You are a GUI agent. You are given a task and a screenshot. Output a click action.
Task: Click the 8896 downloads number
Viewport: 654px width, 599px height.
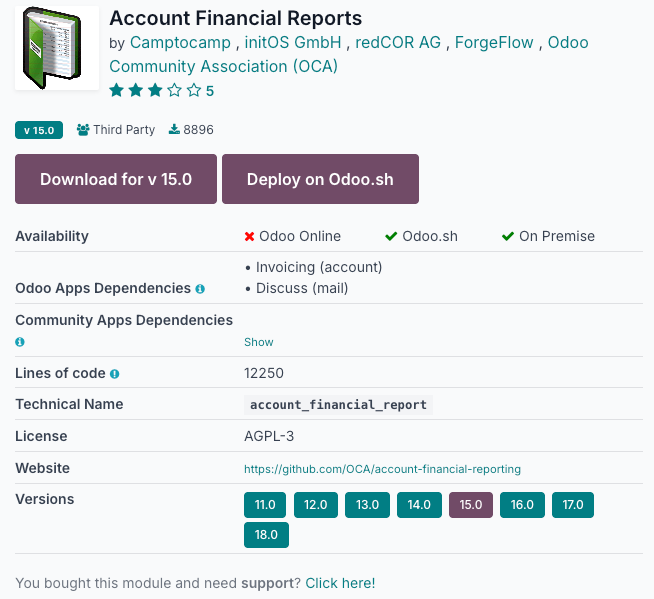(199, 130)
